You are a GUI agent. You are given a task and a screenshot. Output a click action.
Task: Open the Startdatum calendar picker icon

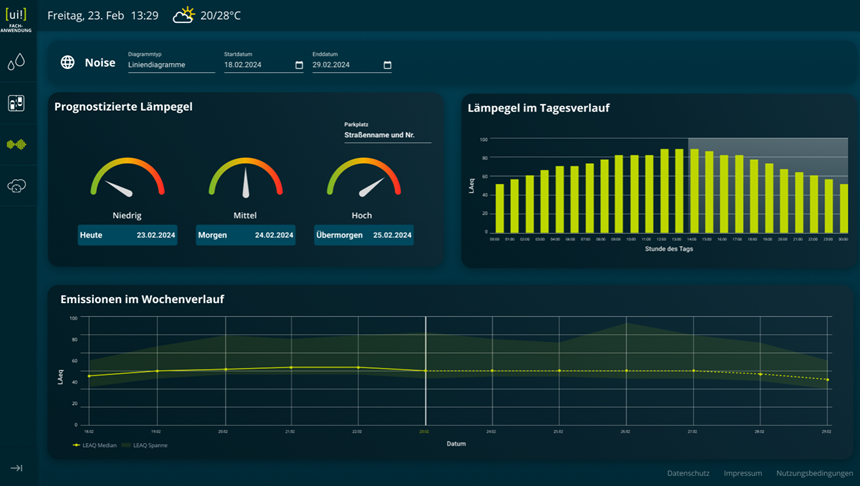tap(299, 66)
